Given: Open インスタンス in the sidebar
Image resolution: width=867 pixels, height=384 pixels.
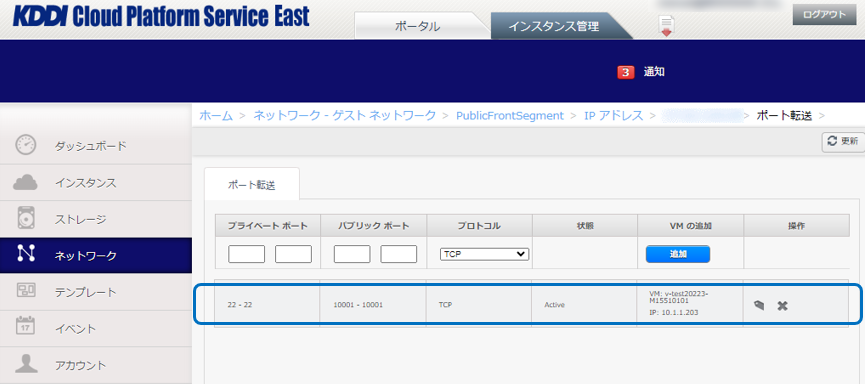Looking at the screenshot, I should point(86,183).
